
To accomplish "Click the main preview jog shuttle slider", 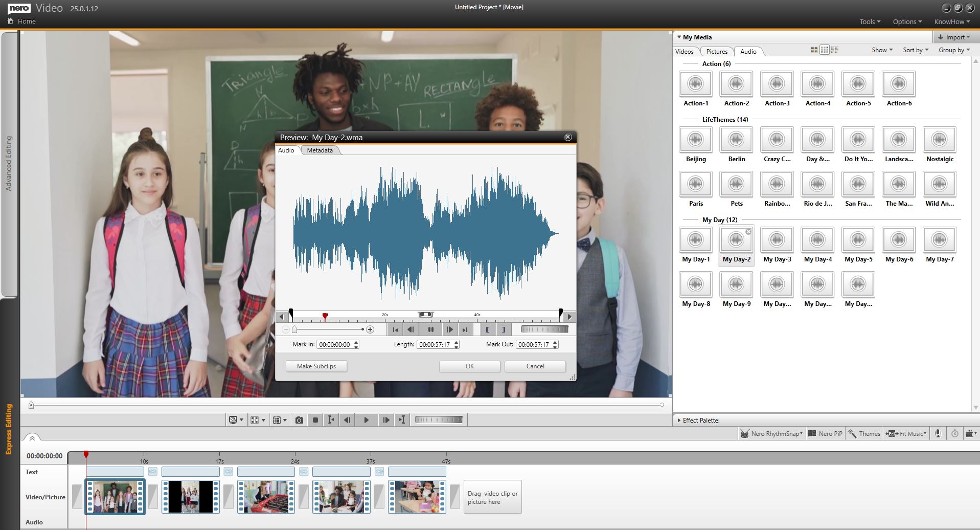I will point(439,420).
